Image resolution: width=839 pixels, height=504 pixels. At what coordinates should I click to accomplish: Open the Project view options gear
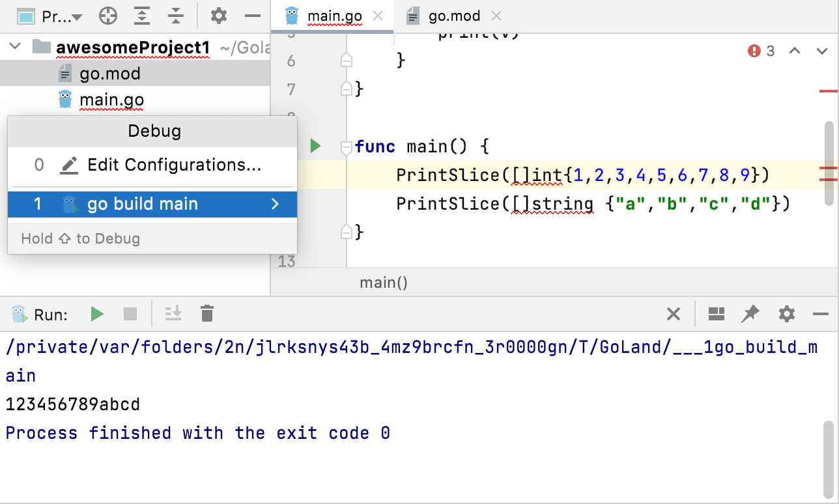tap(218, 16)
